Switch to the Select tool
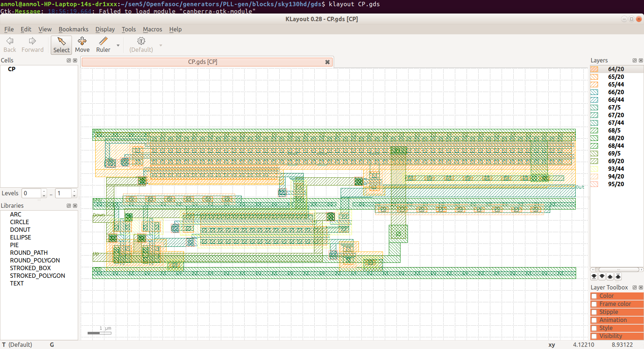This screenshot has height=349, width=644. [x=61, y=45]
